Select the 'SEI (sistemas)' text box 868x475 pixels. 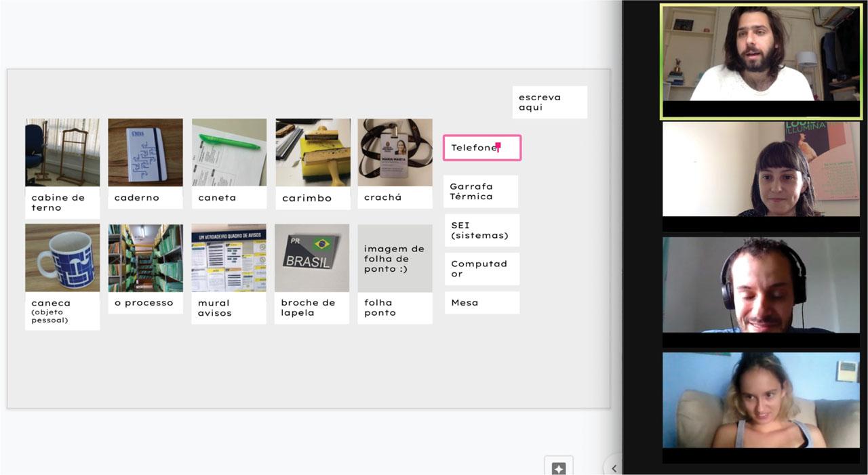(x=481, y=230)
